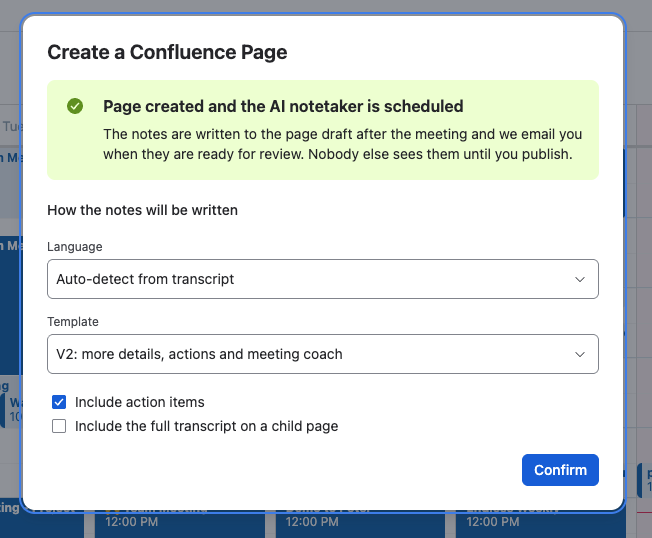This screenshot has width=652, height=538.
Task: Click the 'Include action items' label text
Action: [x=140, y=402]
